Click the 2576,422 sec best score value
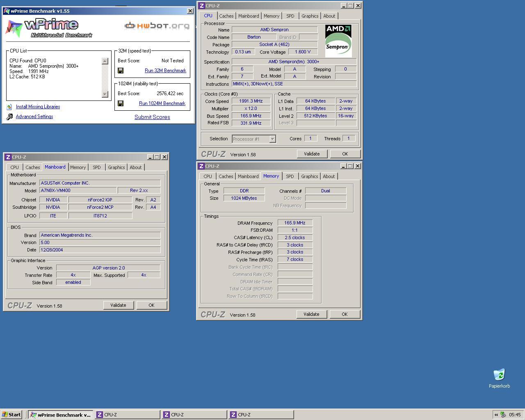Viewport: 525px width, 420px height. point(170,94)
